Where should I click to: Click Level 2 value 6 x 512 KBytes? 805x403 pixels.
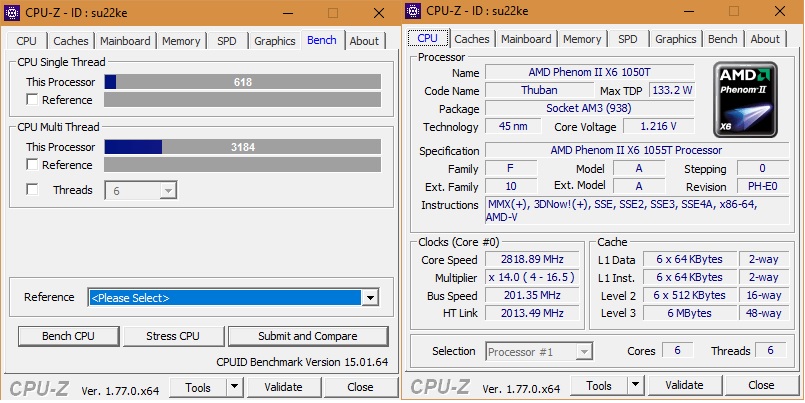(689, 295)
